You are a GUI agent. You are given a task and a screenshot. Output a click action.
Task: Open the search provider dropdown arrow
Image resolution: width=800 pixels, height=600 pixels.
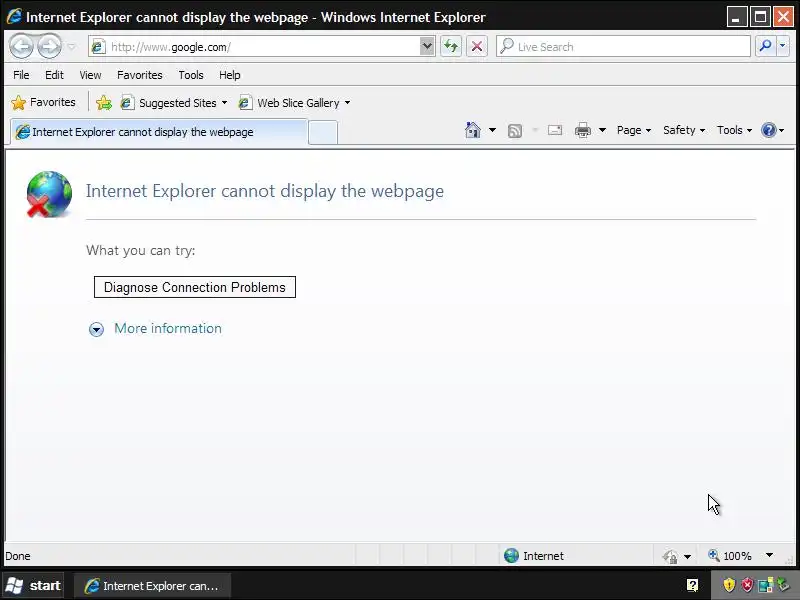[783, 46]
